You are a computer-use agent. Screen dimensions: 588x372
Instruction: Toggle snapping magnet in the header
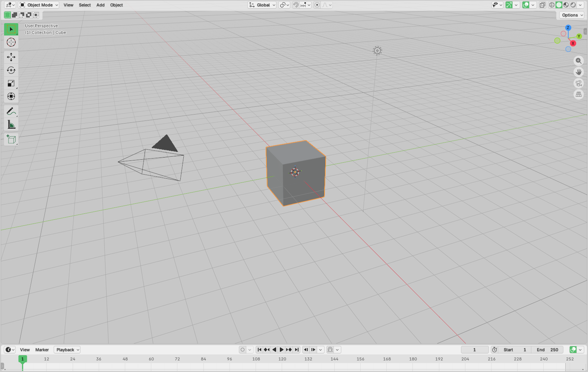click(x=295, y=5)
